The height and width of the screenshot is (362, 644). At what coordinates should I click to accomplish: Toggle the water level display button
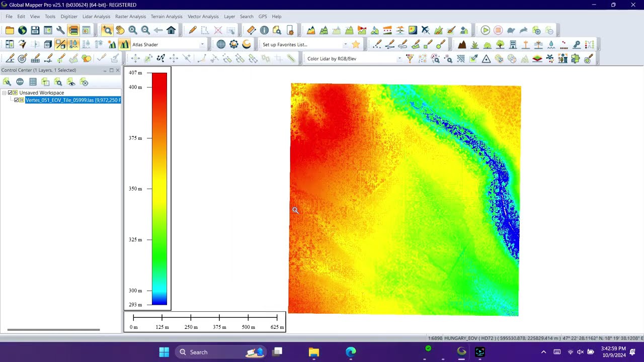[73, 45]
